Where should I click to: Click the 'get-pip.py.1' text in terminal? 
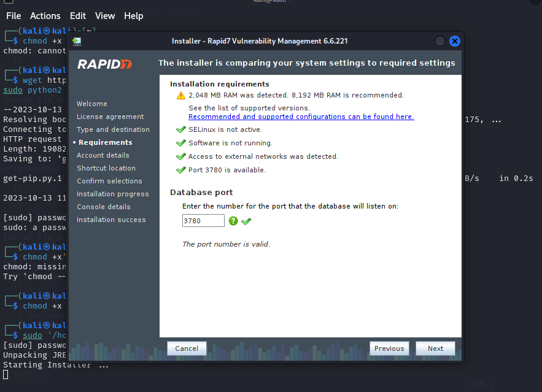tap(33, 179)
